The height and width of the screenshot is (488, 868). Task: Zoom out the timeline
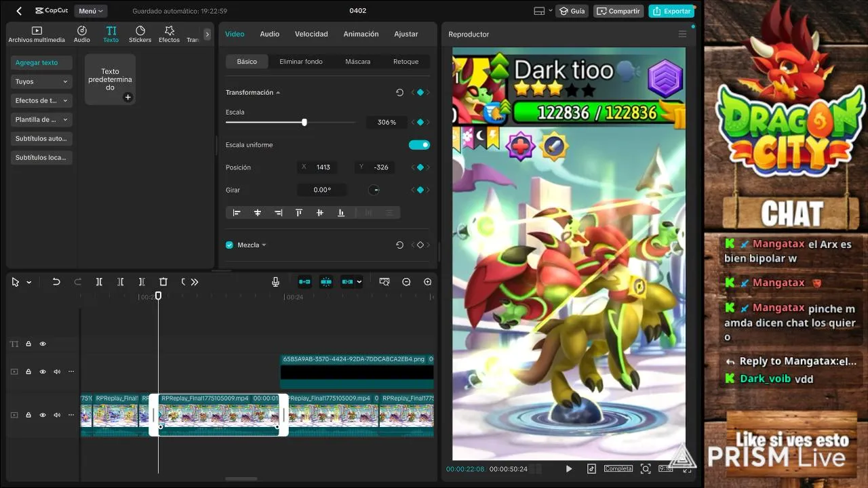click(406, 282)
